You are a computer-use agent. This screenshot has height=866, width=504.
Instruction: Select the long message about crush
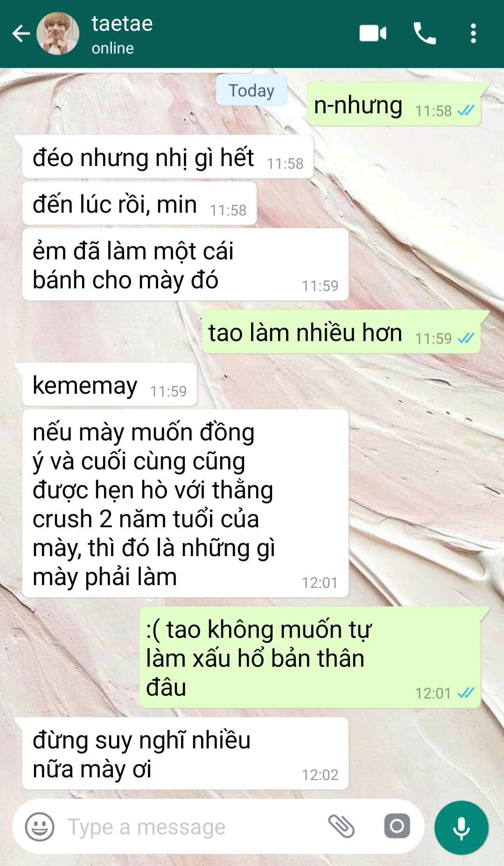coord(185,503)
